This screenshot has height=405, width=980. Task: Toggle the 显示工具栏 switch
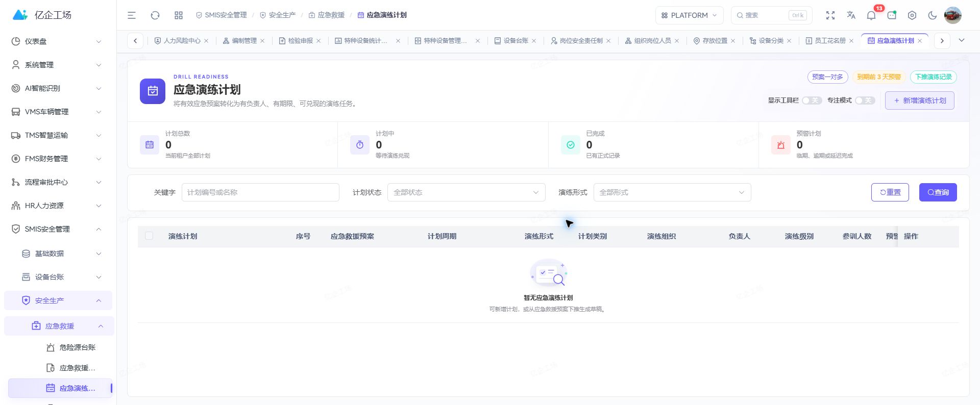812,100
